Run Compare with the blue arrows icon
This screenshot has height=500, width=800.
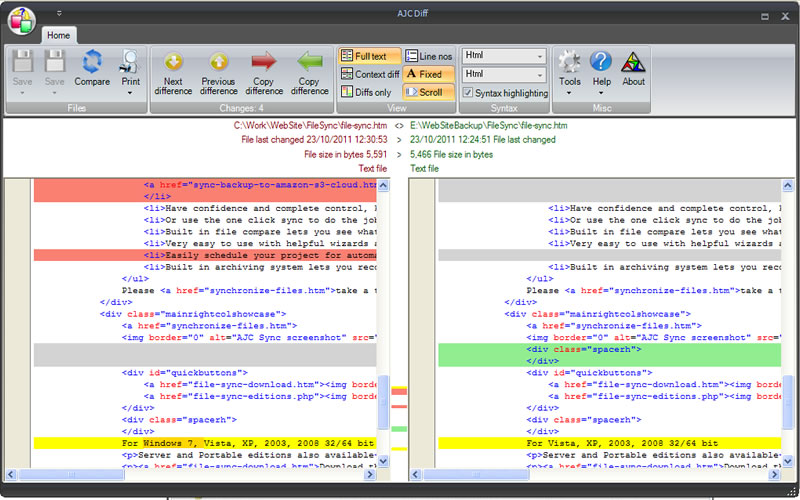point(92,61)
